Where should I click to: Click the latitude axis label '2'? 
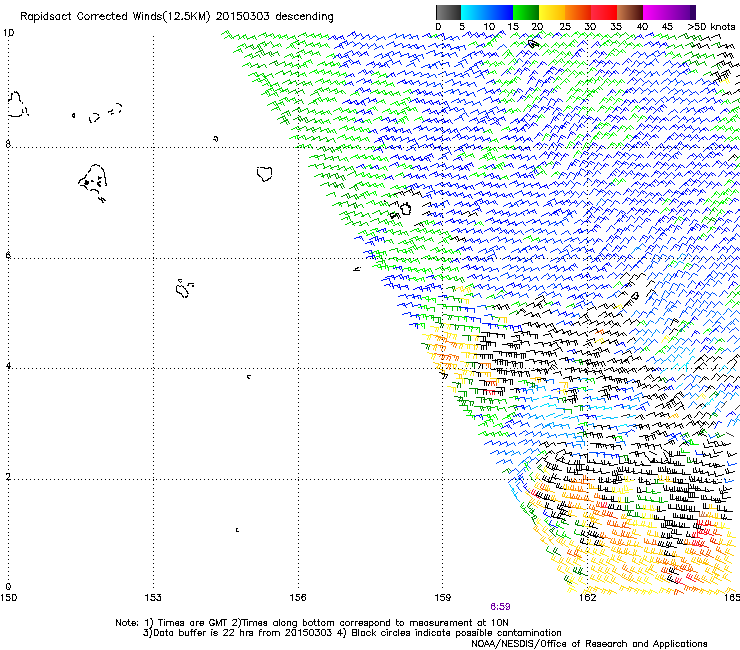point(8,477)
